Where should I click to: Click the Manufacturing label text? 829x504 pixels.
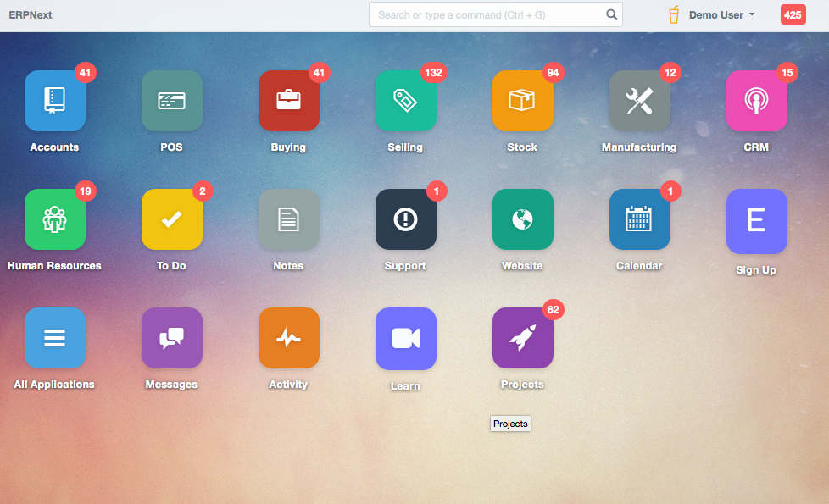(x=639, y=147)
